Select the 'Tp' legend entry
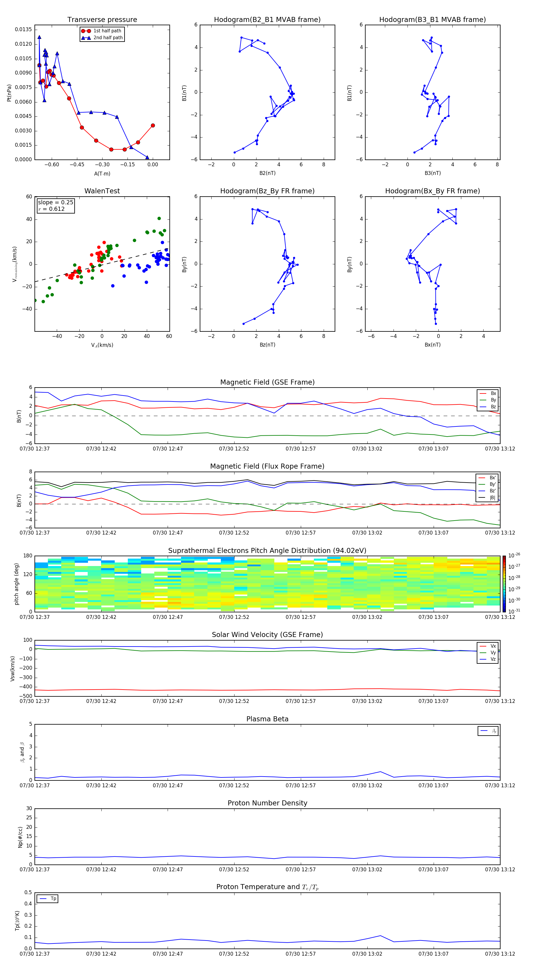535x980 pixels. [48, 899]
